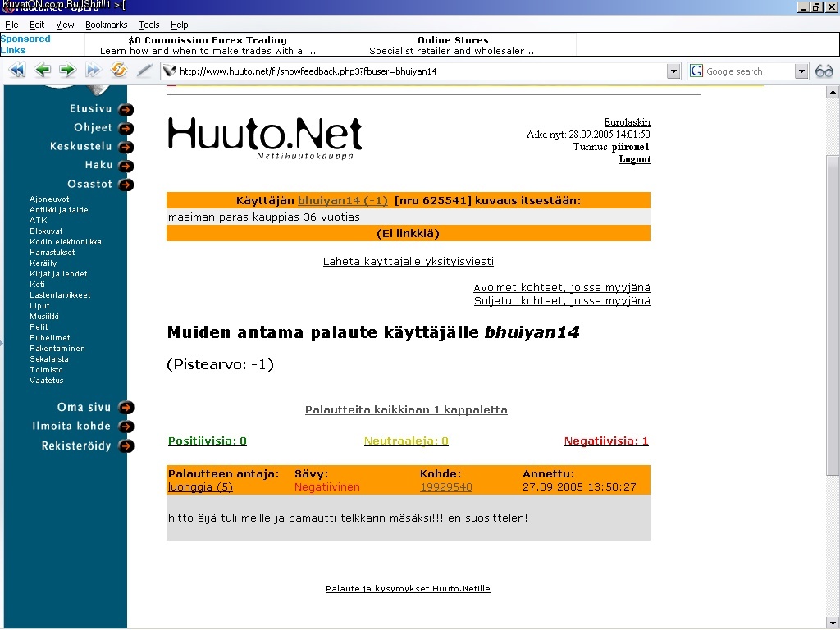Click the vertical scrollbar down arrow

click(833, 623)
